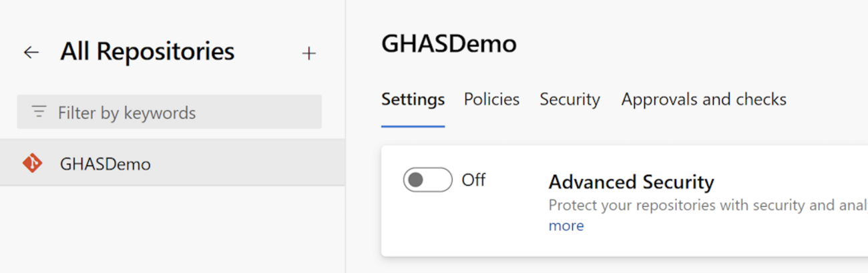Screen dimensions: 868x273
Task: Switch to the Settings tab
Action: 413,99
